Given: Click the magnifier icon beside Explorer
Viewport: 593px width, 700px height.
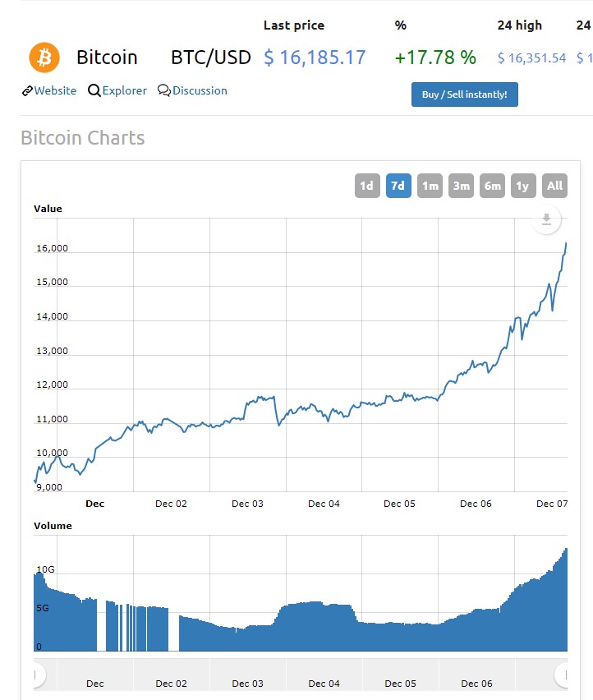Looking at the screenshot, I should coord(94,90).
